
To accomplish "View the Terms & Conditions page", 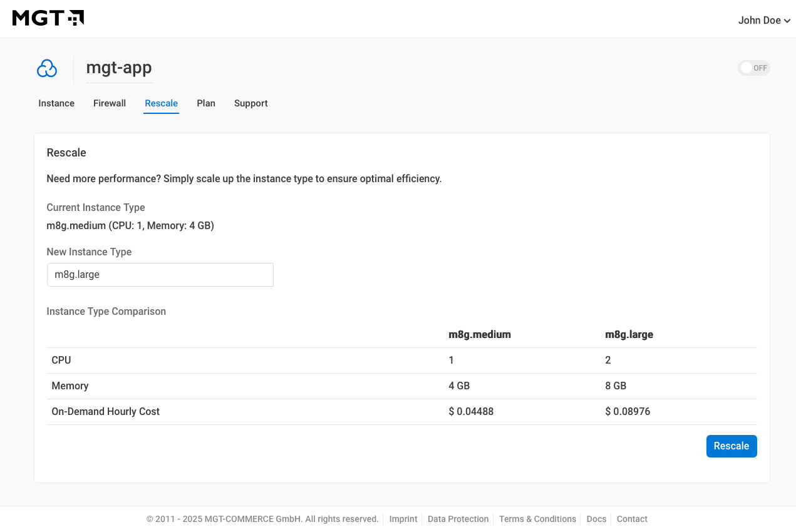I will pos(537,519).
